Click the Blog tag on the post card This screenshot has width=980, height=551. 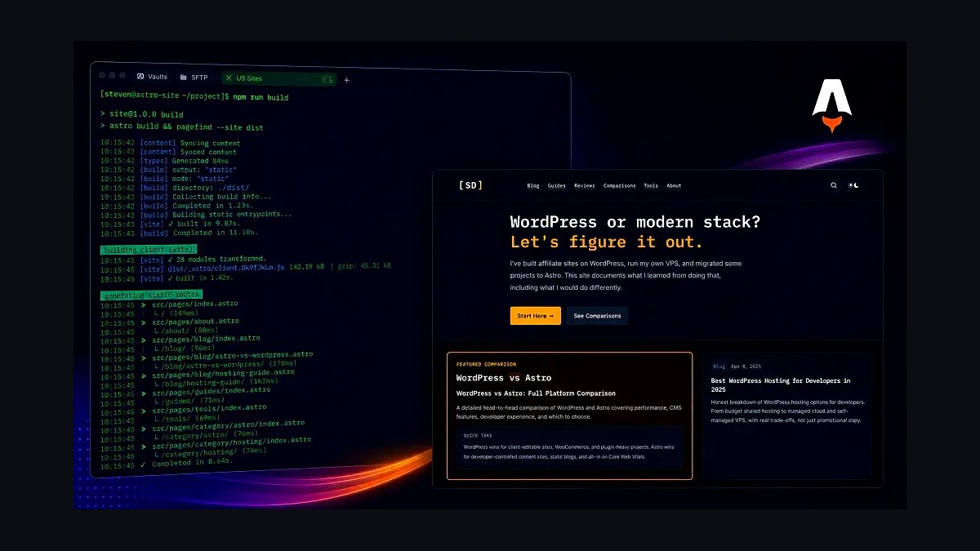719,367
